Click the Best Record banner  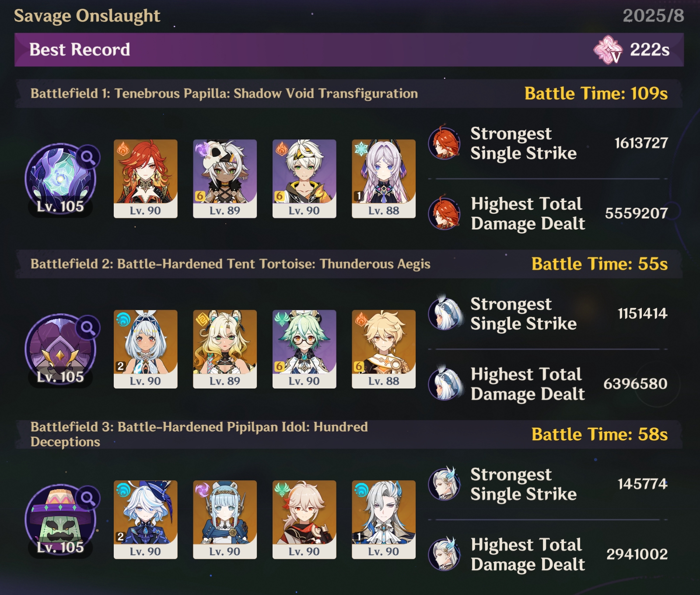point(349,50)
